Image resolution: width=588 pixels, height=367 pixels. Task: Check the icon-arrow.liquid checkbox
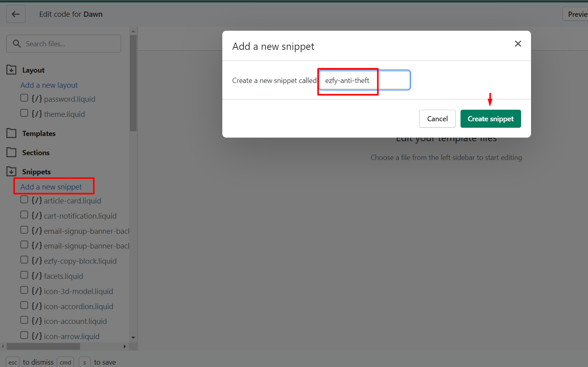click(x=24, y=335)
